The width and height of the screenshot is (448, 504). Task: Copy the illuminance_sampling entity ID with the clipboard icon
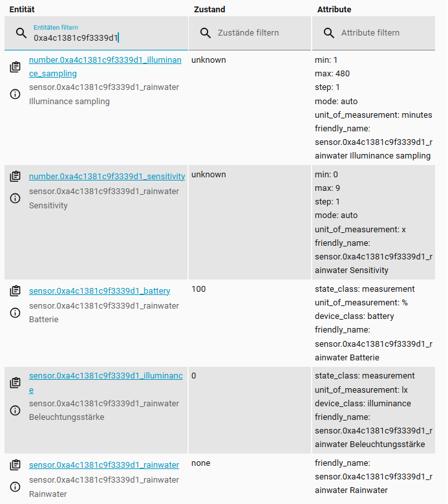coord(16,67)
